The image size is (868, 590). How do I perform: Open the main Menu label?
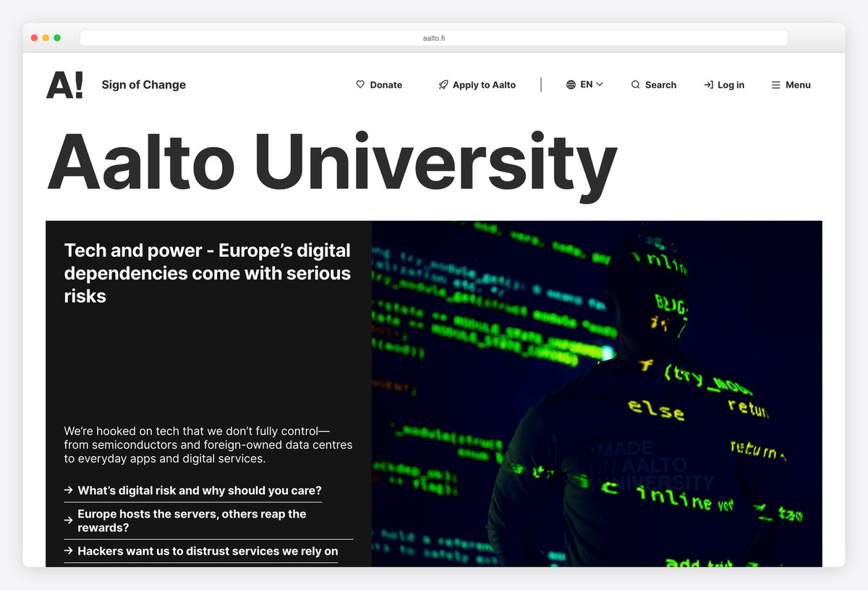click(x=798, y=85)
